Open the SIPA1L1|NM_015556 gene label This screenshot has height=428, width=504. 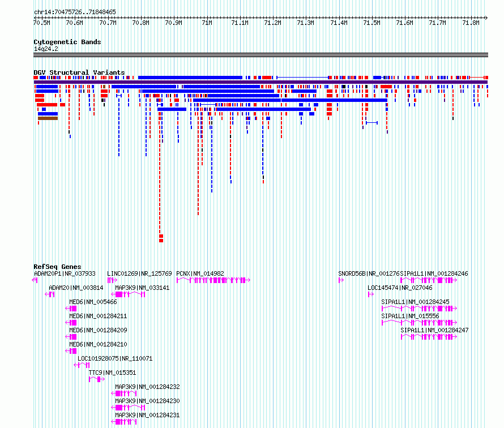pyautogui.click(x=410, y=316)
